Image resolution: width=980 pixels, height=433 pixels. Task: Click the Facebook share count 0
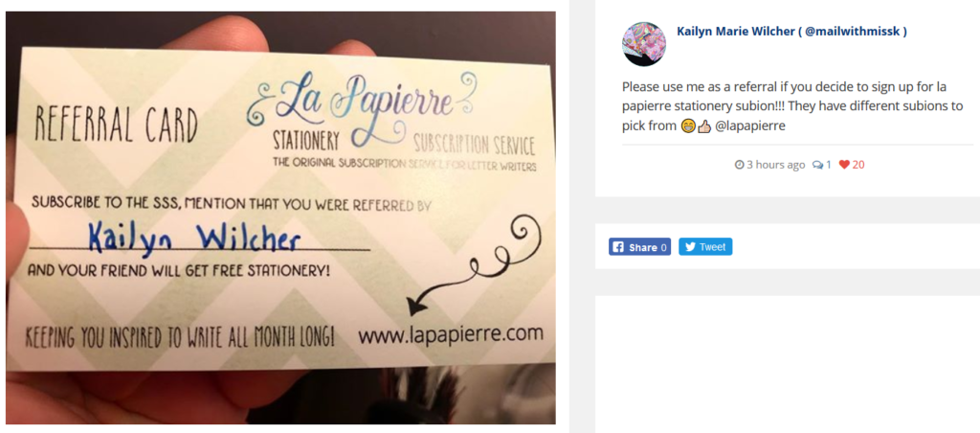pyautogui.click(x=663, y=247)
